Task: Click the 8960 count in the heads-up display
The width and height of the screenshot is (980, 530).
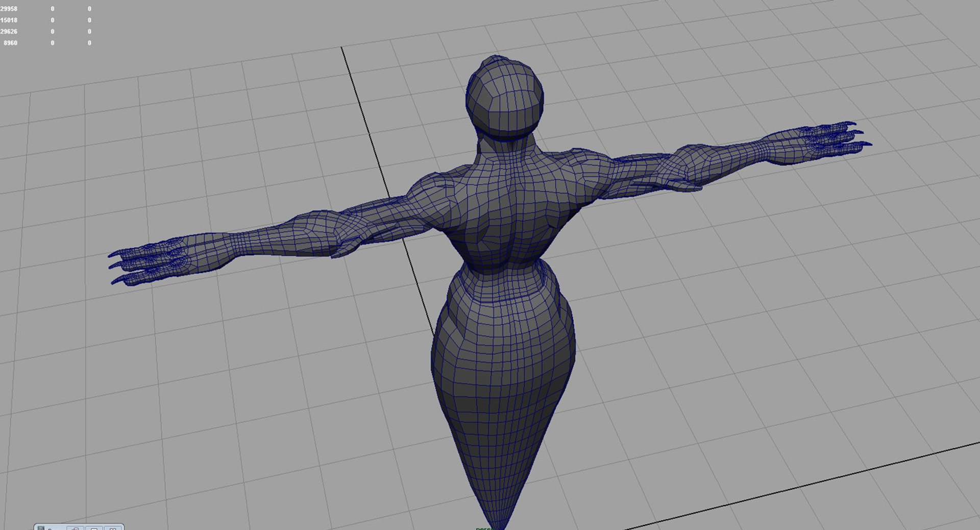Action: (10, 43)
